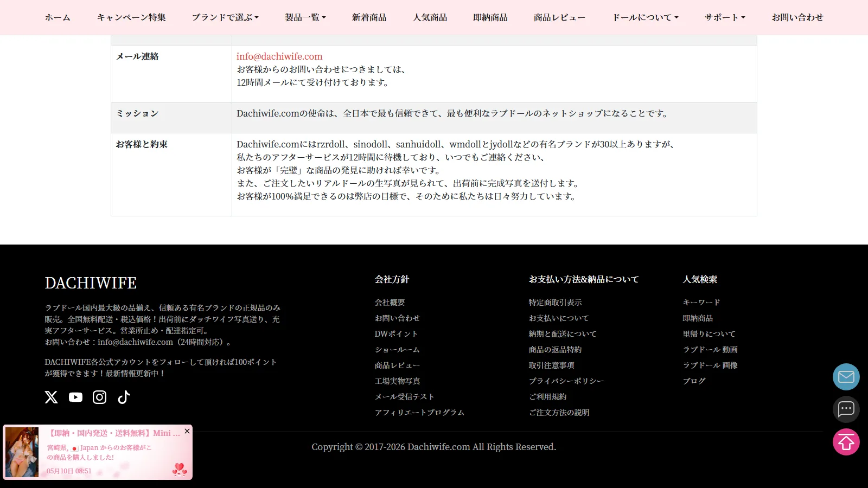
Task: Open the ラブドール 画像 footer link
Action: click(x=711, y=365)
